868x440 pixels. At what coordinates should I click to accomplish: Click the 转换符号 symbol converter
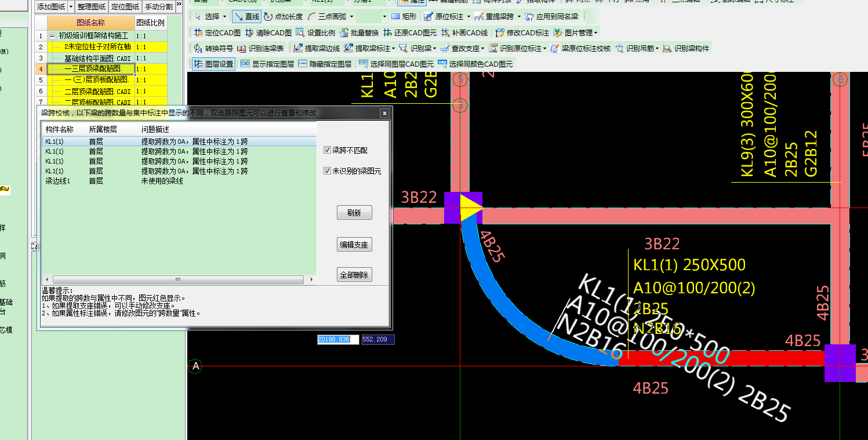(213, 49)
